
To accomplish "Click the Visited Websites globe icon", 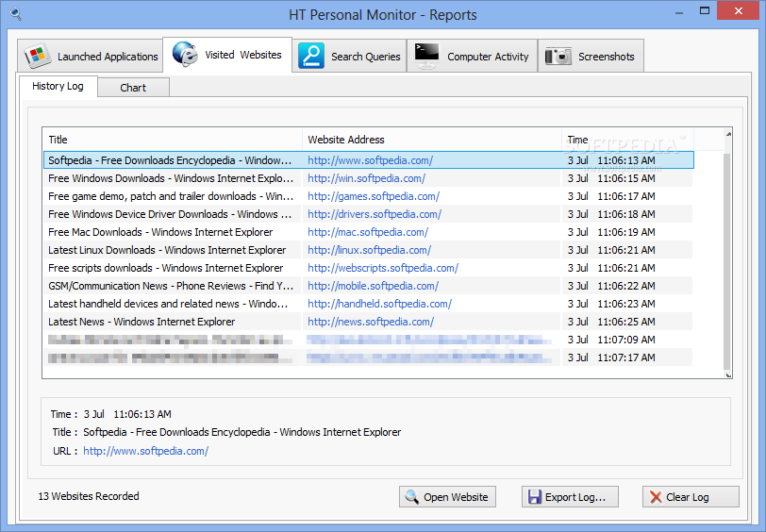I will click(185, 54).
